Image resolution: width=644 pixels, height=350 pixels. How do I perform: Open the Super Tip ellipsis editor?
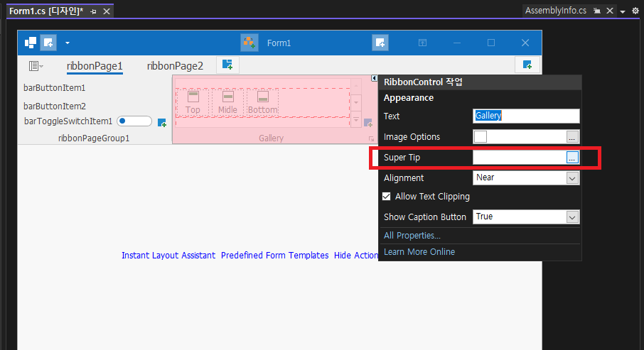point(572,157)
